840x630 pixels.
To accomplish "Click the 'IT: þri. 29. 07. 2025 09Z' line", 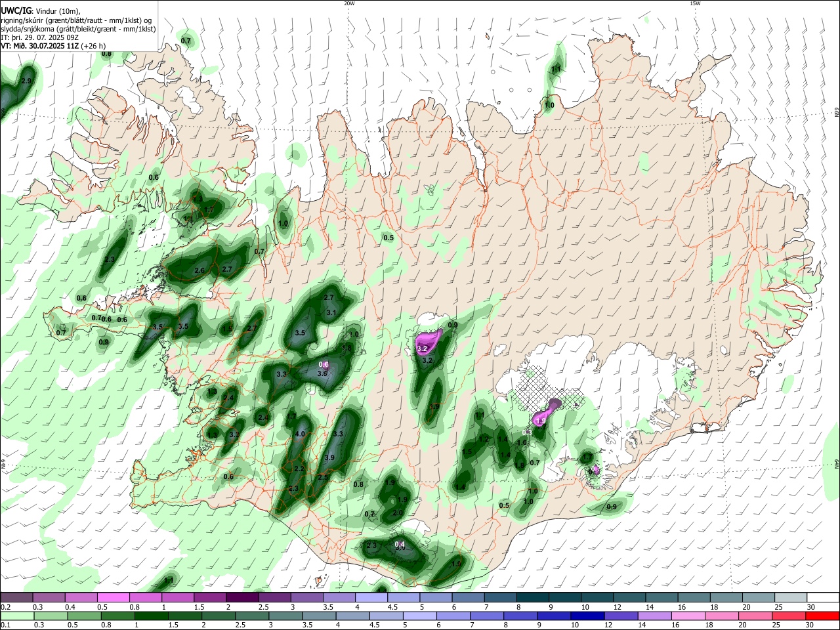I will point(40,37).
